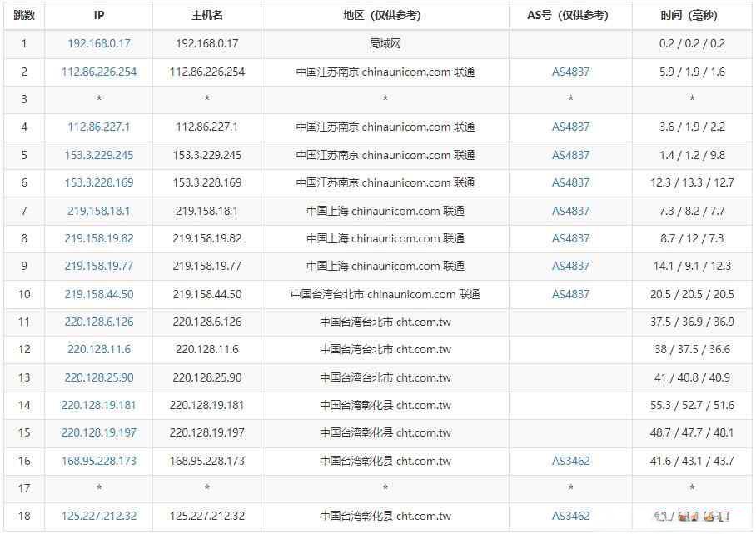Click the time value 41 / 40.8 / 40.9

693,377
